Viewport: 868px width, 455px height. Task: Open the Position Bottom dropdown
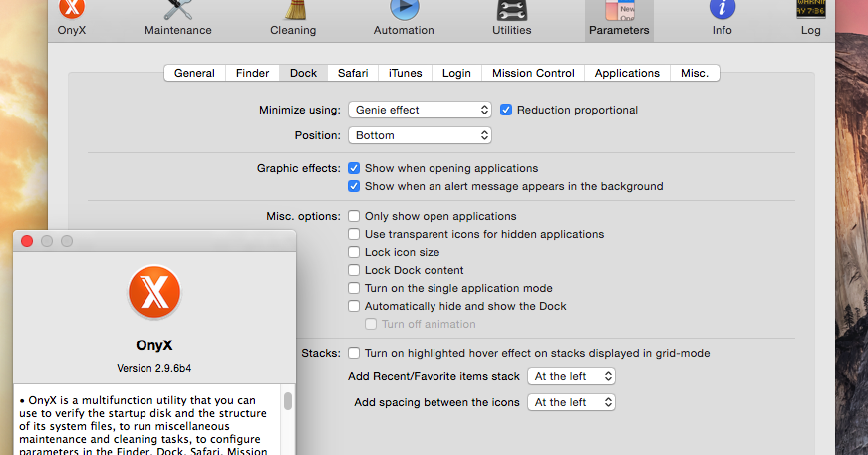[420, 135]
